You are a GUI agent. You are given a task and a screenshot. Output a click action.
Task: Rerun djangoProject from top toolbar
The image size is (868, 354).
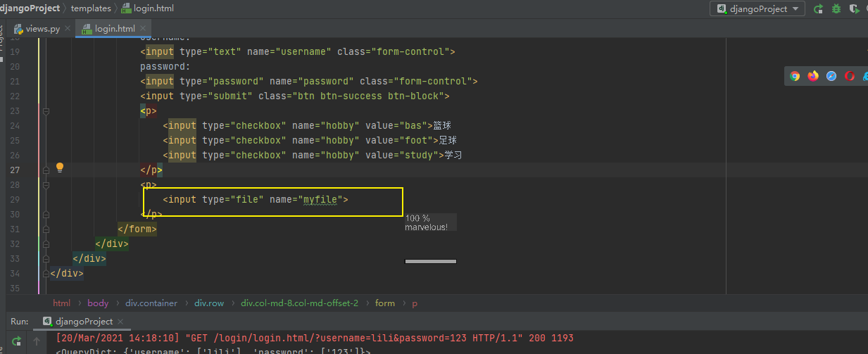point(818,9)
